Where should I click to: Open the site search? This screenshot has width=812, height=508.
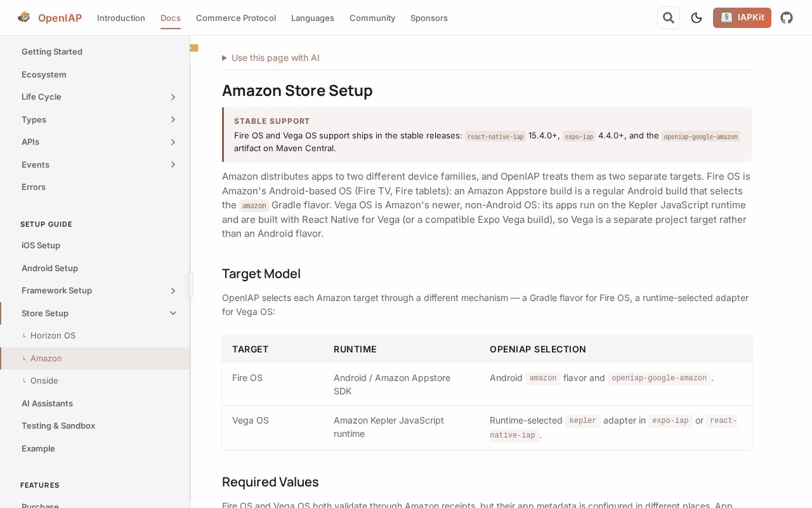pyautogui.click(x=669, y=18)
